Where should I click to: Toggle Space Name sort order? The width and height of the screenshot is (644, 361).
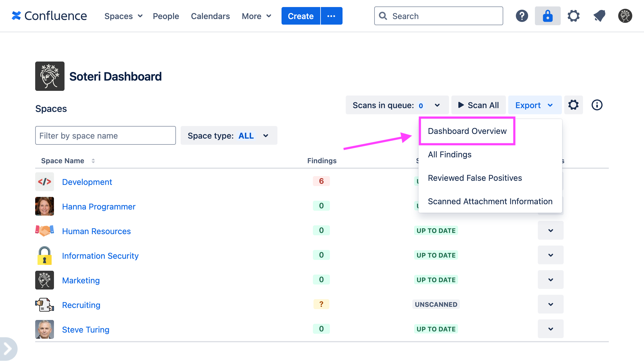[93, 161]
